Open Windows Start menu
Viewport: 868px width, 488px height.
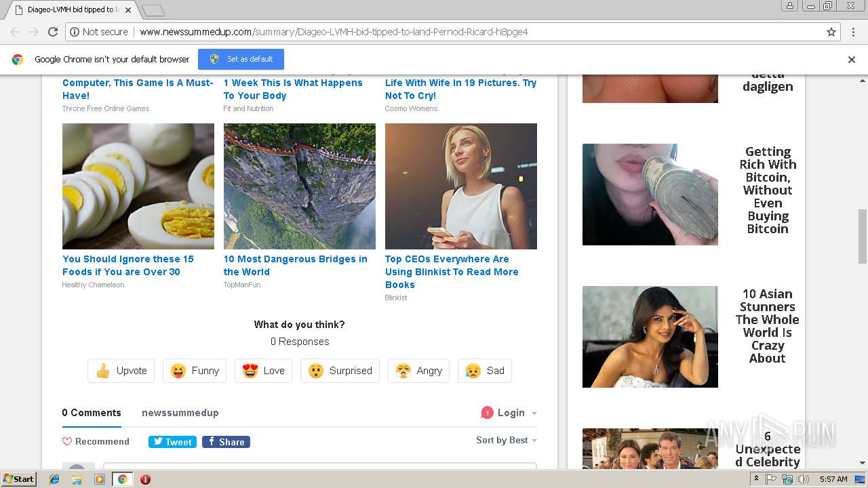click(x=19, y=479)
